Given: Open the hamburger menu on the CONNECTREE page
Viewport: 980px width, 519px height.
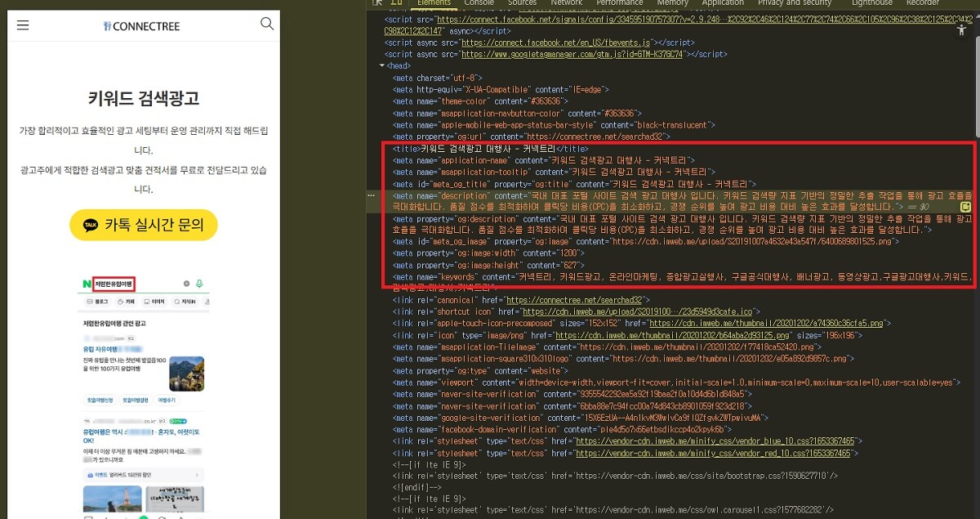Looking at the screenshot, I should tap(22, 25).
